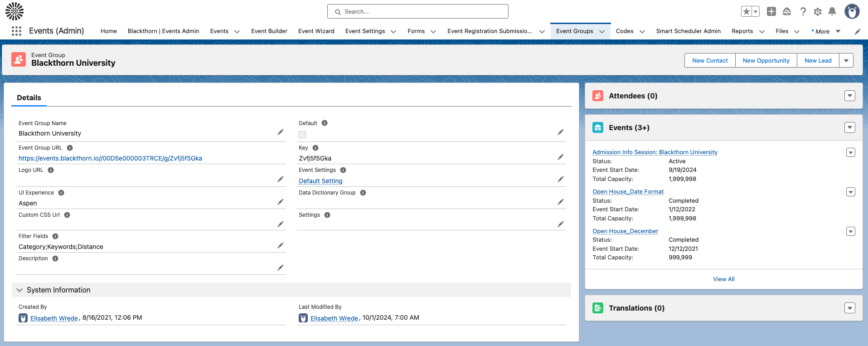Click the global actions plus icon
The image size is (868, 346).
tap(771, 11)
